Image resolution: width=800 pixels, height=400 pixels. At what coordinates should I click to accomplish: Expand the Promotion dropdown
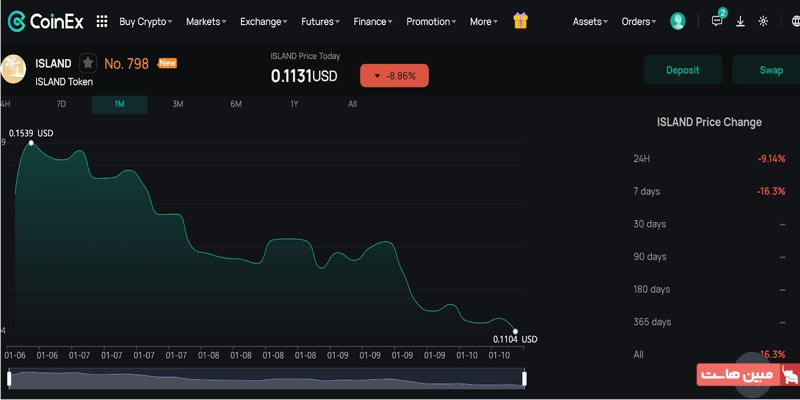coord(431,21)
